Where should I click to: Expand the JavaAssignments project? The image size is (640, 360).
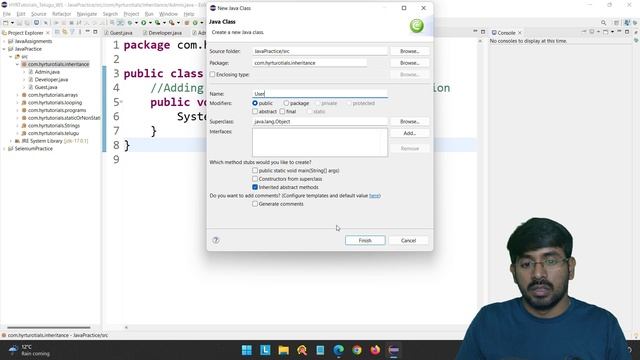[4, 41]
